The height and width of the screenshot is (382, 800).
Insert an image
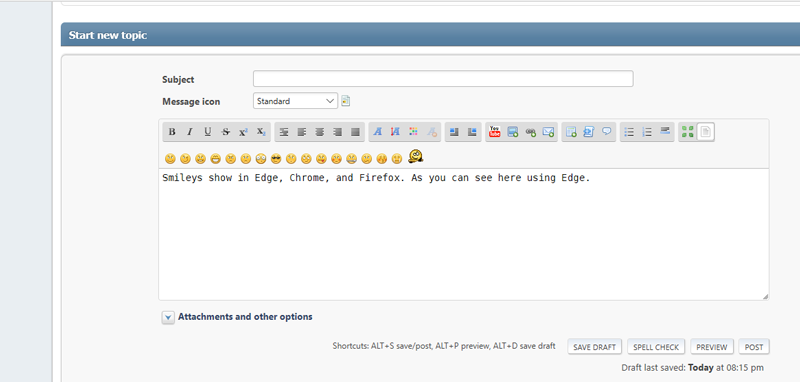click(x=513, y=132)
